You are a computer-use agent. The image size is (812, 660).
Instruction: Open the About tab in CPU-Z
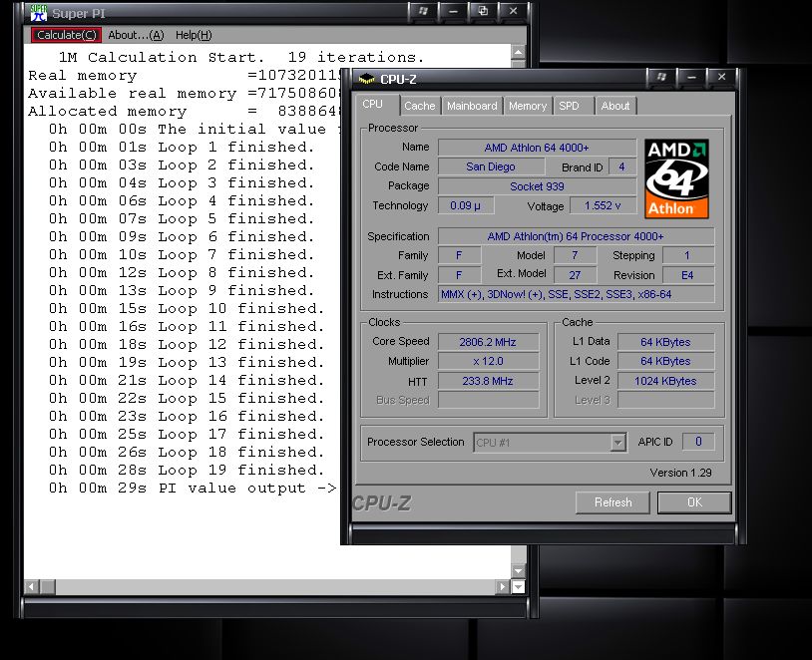click(615, 106)
